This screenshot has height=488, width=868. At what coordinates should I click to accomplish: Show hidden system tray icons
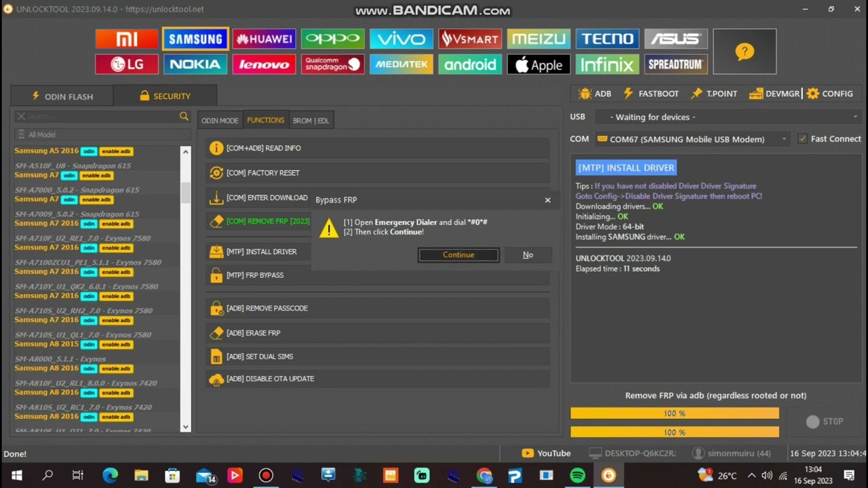coord(751,476)
